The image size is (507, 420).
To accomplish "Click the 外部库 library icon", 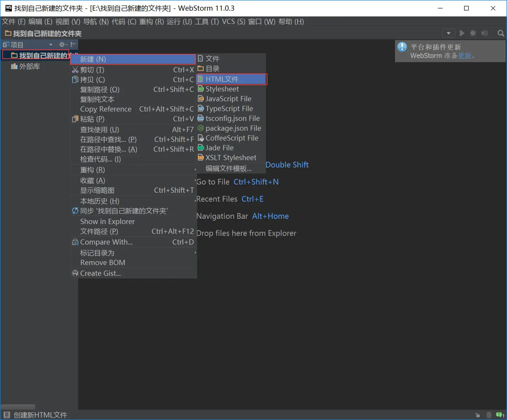I will [x=14, y=66].
